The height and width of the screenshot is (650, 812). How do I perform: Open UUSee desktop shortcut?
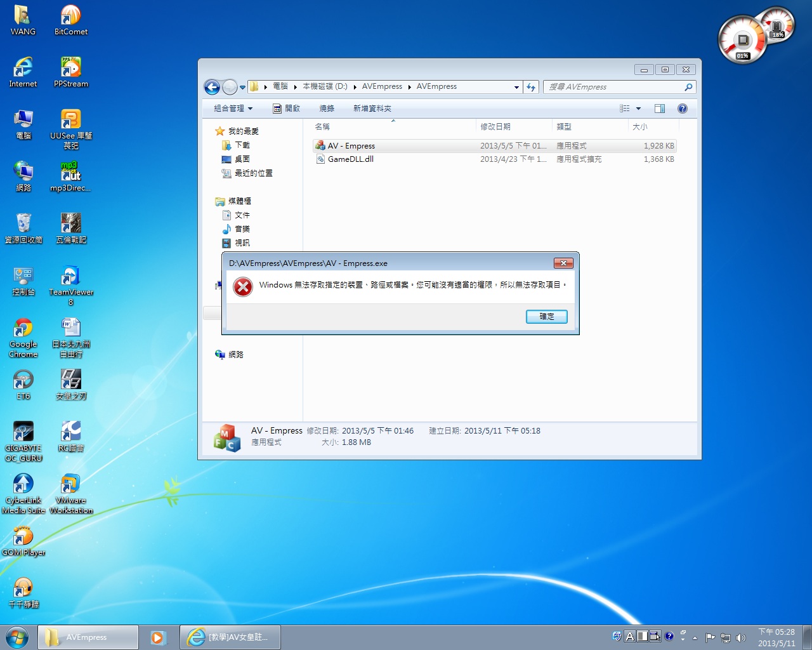tap(70, 129)
